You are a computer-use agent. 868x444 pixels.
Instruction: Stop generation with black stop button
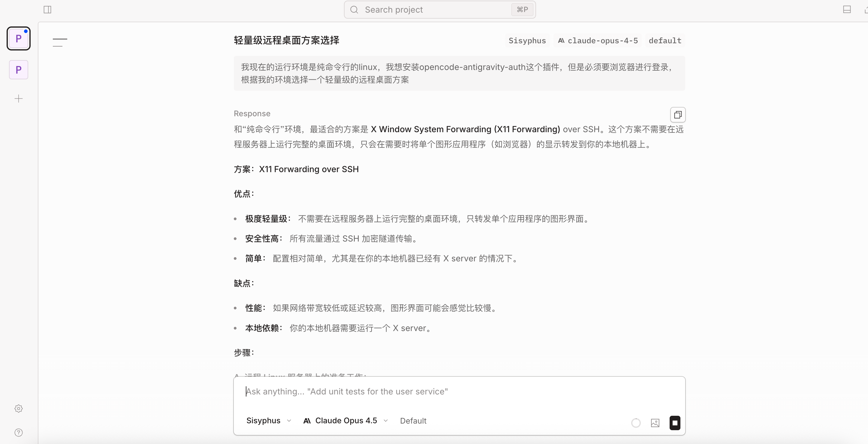pos(675,423)
